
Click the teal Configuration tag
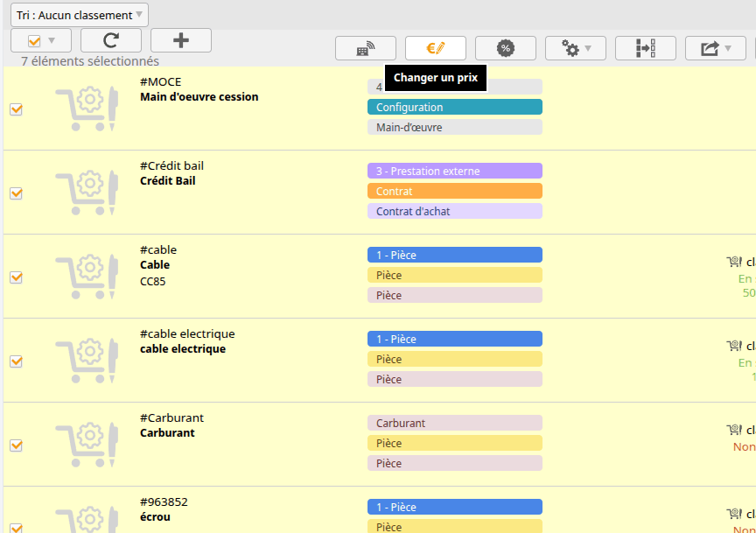point(455,107)
